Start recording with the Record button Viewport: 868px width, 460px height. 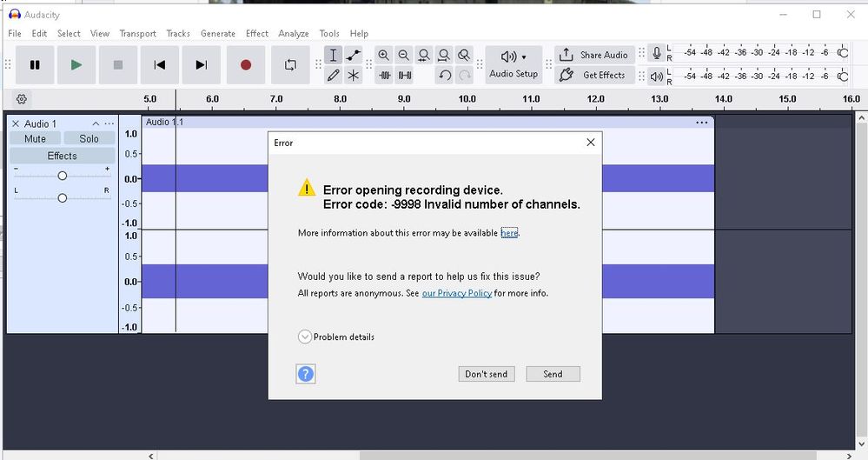tap(246, 65)
